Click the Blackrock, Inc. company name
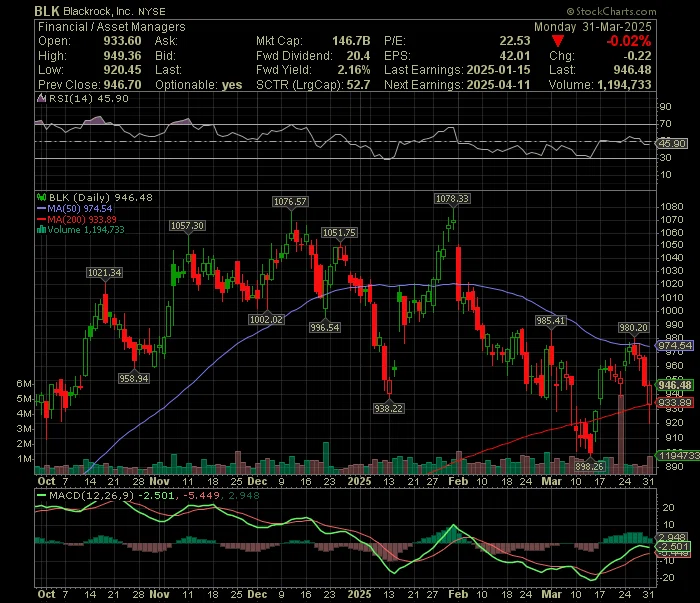700x603 pixels. (99, 11)
